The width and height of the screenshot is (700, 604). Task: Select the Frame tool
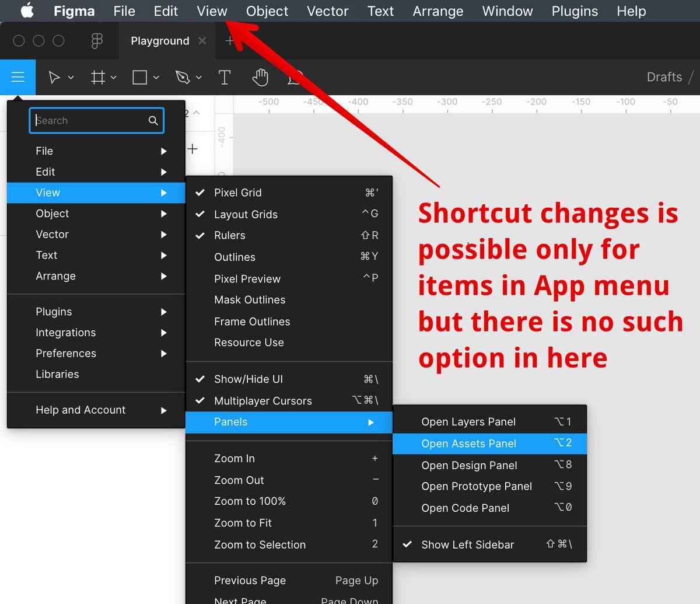point(98,77)
